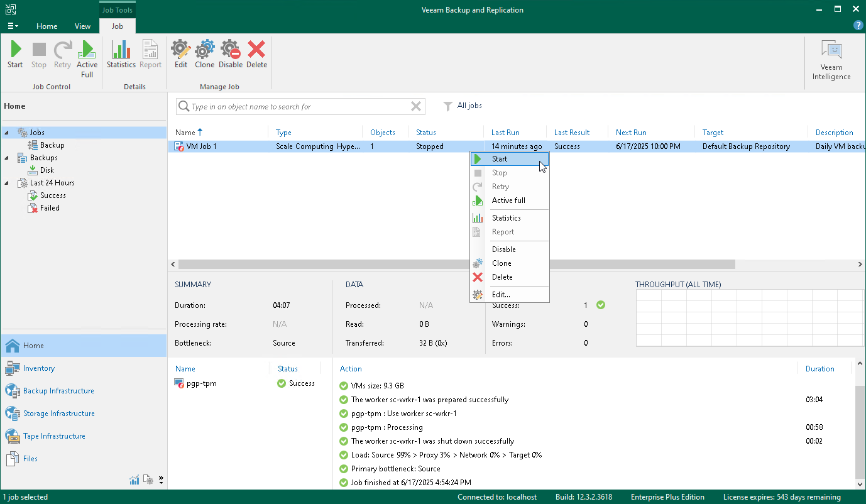Click the Home navigation pane icon
The width and height of the screenshot is (866, 504).
13,346
